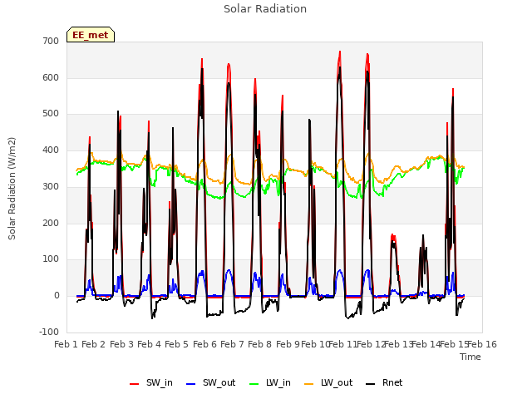Click the green LW_in legend swatch

[254, 384]
